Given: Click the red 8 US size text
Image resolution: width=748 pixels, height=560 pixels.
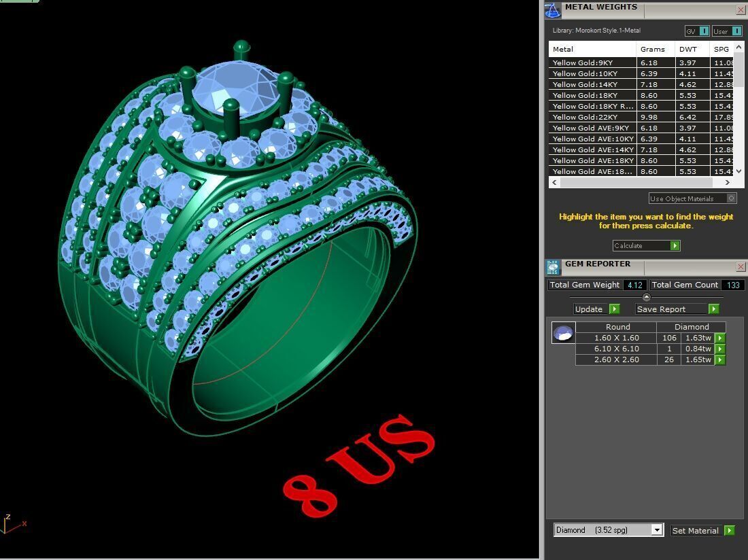Looking at the screenshot, I should coord(359,466).
